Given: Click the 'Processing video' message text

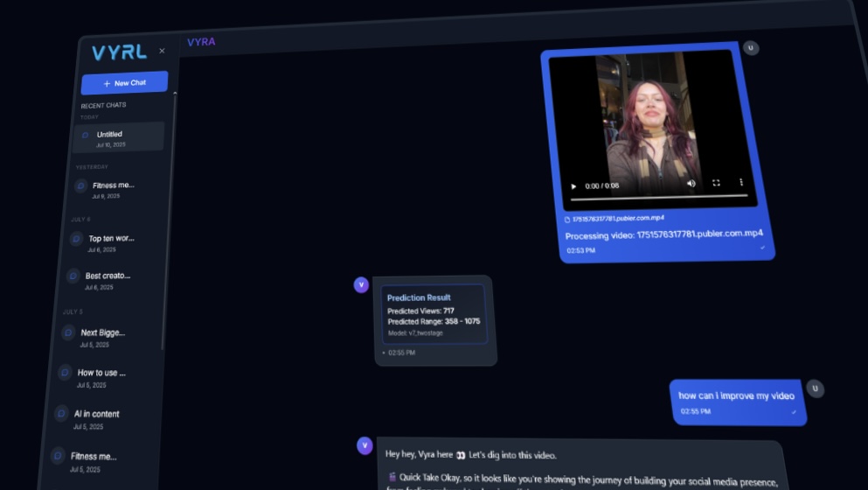Looking at the screenshot, I should tap(663, 234).
